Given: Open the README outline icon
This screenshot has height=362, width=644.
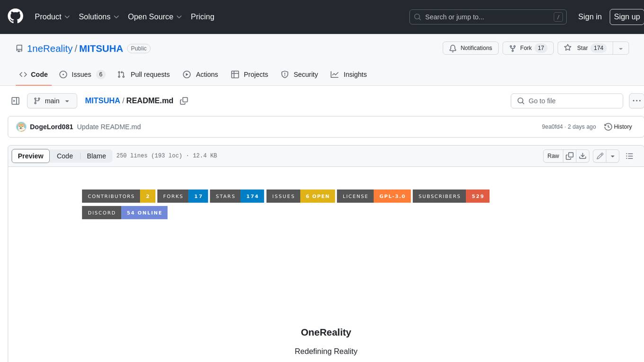Looking at the screenshot, I should point(629,156).
